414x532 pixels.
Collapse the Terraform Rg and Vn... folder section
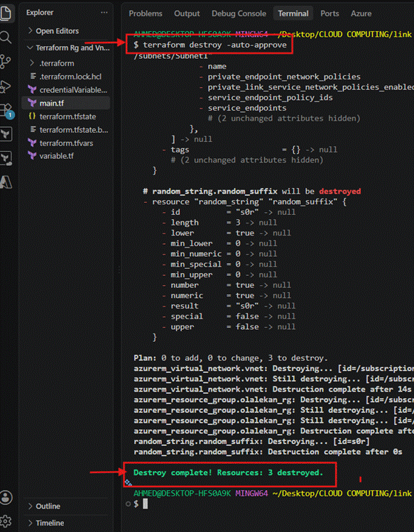pyautogui.click(x=68, y=48)
